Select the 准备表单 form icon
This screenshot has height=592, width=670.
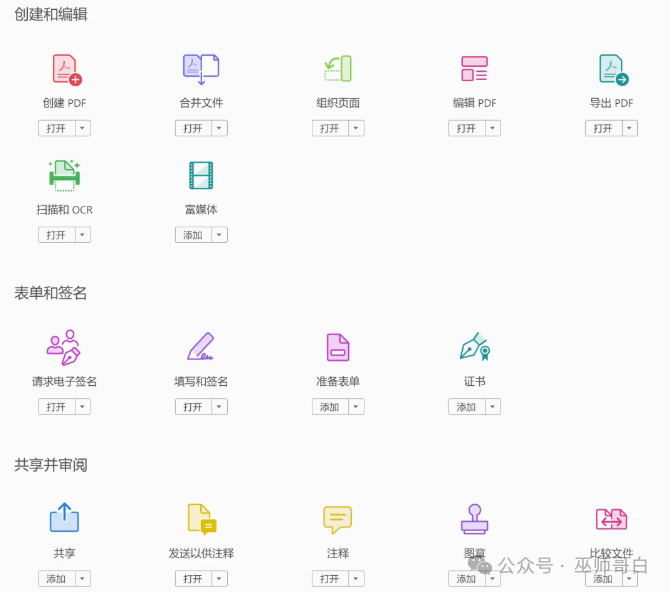coord(338,347)
